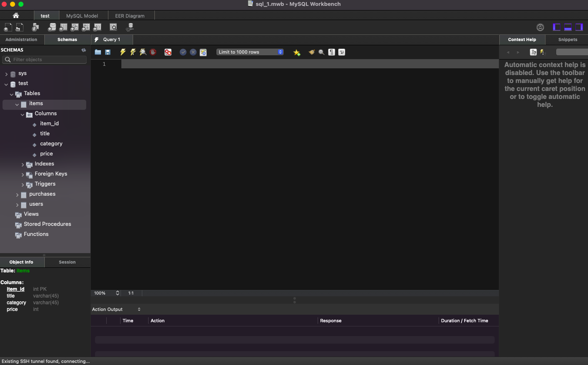This screenshot has width=588, height=365.
Task: Open the home screen tab
Action: point(16,16)
